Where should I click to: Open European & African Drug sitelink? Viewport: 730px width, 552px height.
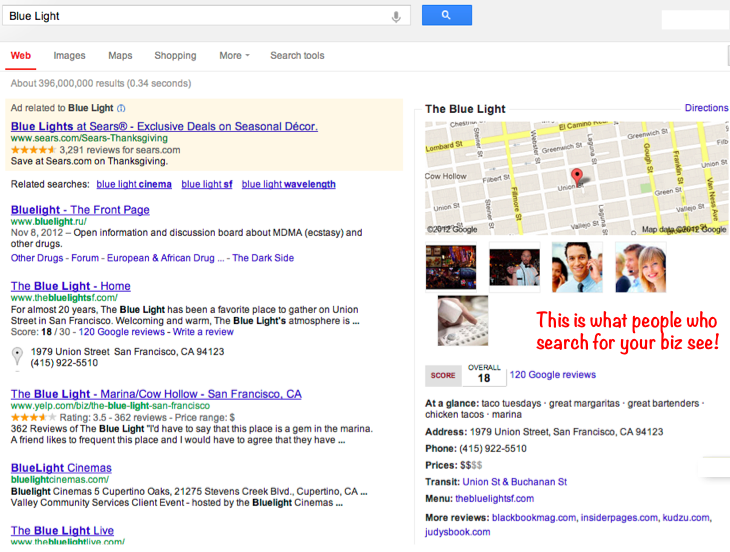166,258
